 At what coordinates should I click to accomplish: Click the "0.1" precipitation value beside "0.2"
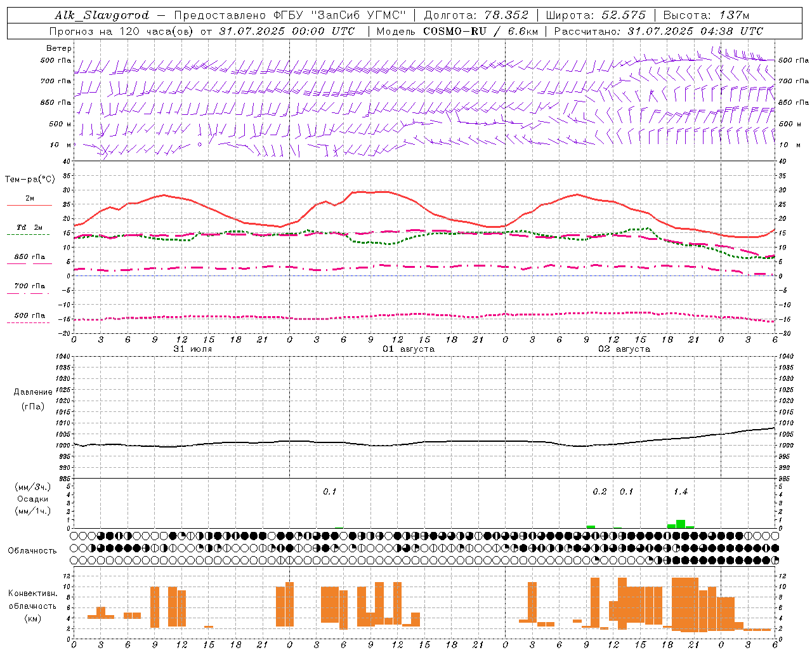click(x=627, y=491)
